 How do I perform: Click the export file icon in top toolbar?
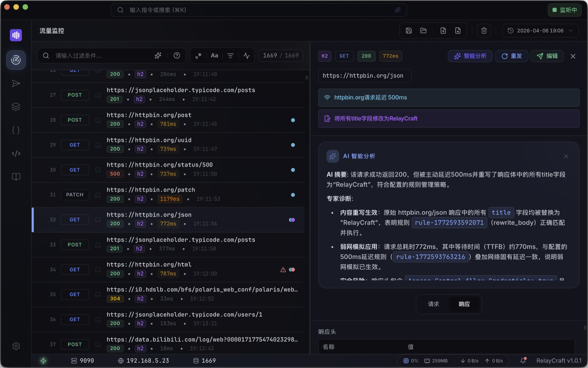[x=458, y=31]
